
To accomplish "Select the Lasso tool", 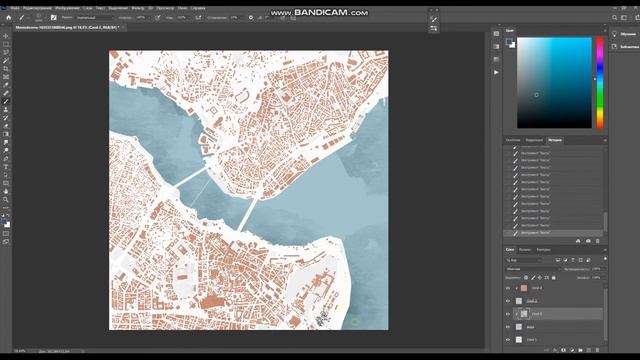I will 6,53.
